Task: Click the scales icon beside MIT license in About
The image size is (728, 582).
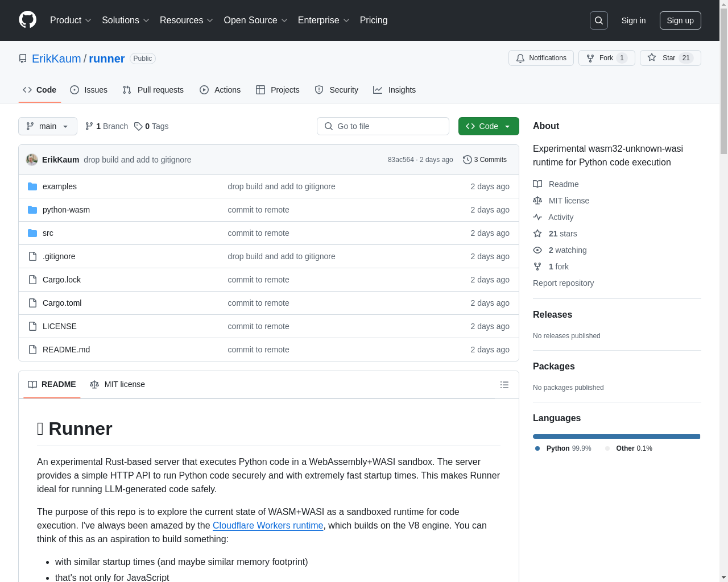Action: pyautogui.click(x=537, y=201)
